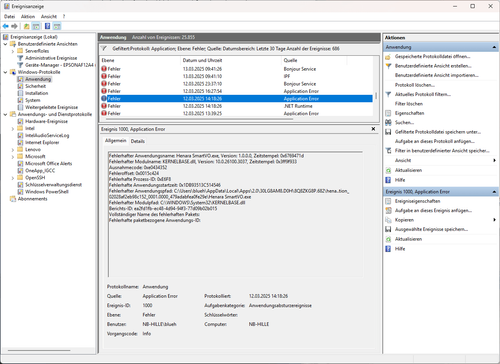
Task: Select Weitergeleitete Ereignisse log
Action: pyautogui.click(x=51, y=107)
